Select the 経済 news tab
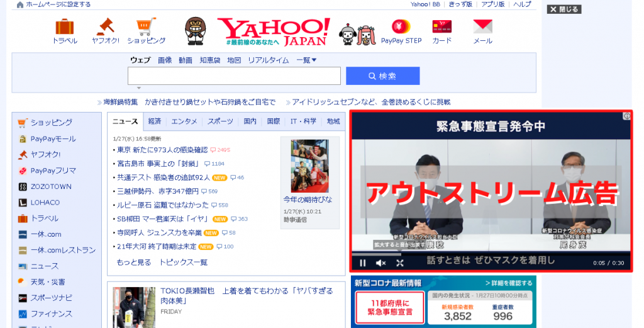 pyautogui.click(x=155, y=122)
